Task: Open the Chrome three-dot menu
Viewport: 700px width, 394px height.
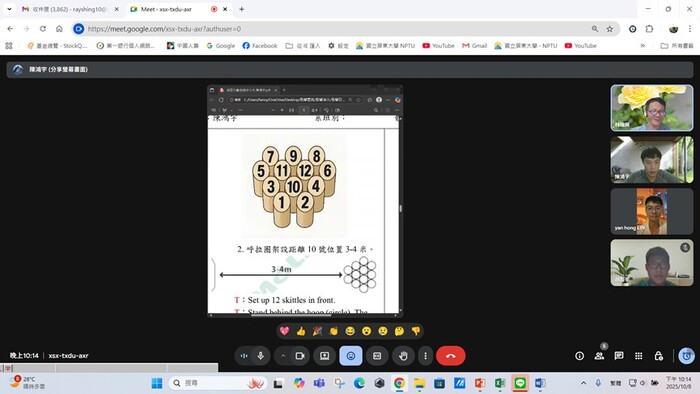Action: tap(690, 29)
